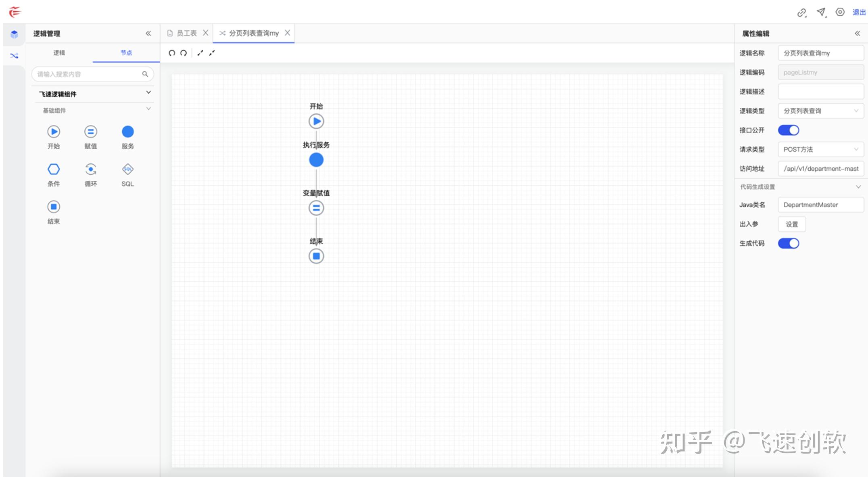Select the 结束 end component icon

54,207
